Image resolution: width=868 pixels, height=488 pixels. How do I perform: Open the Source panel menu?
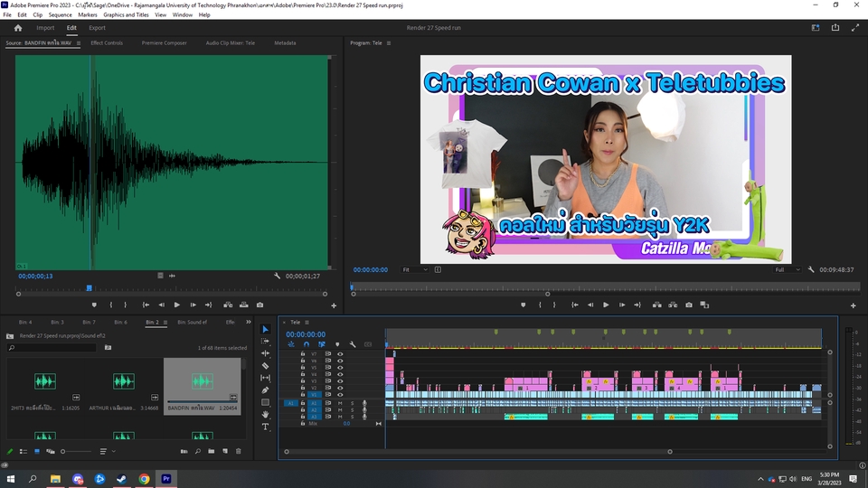pyautogui.click(x=78, y=43)
